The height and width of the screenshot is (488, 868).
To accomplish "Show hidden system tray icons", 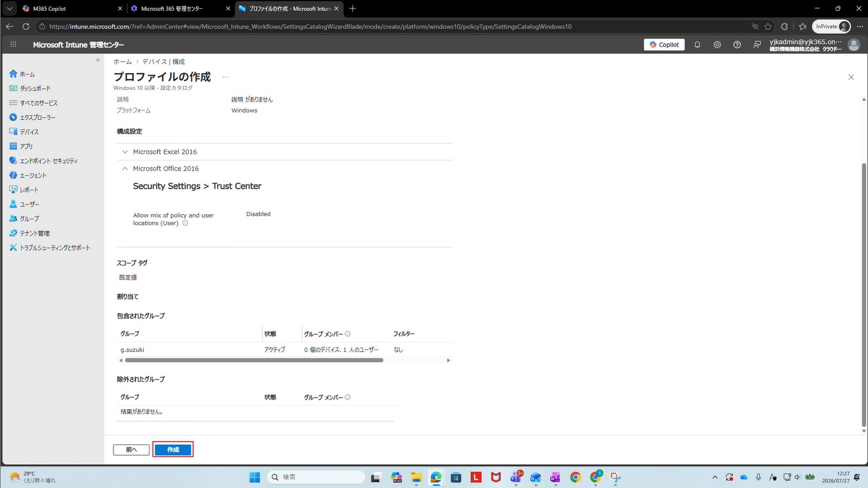I will pyautogui.click(x=715, y=477).
